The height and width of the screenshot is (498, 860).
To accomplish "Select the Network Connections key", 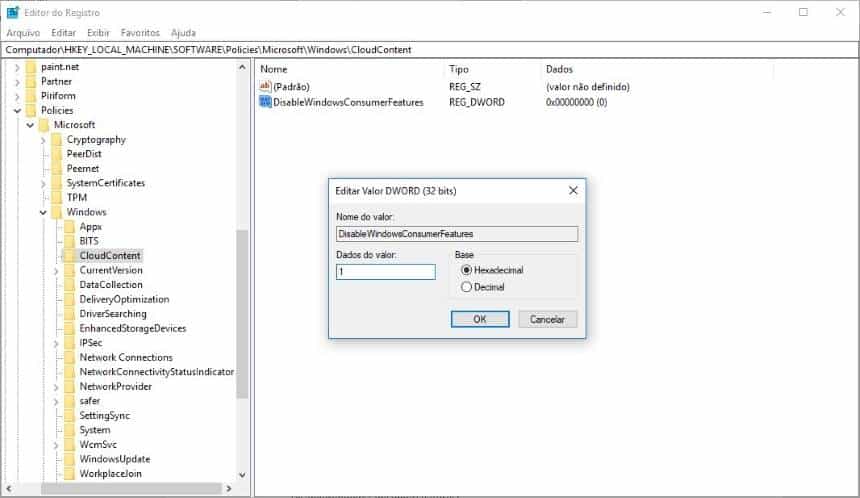I will [126, 358].
